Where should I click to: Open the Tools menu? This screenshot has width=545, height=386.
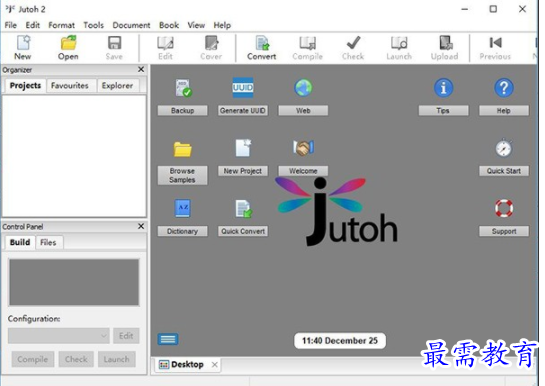click(x=93, y=25)
